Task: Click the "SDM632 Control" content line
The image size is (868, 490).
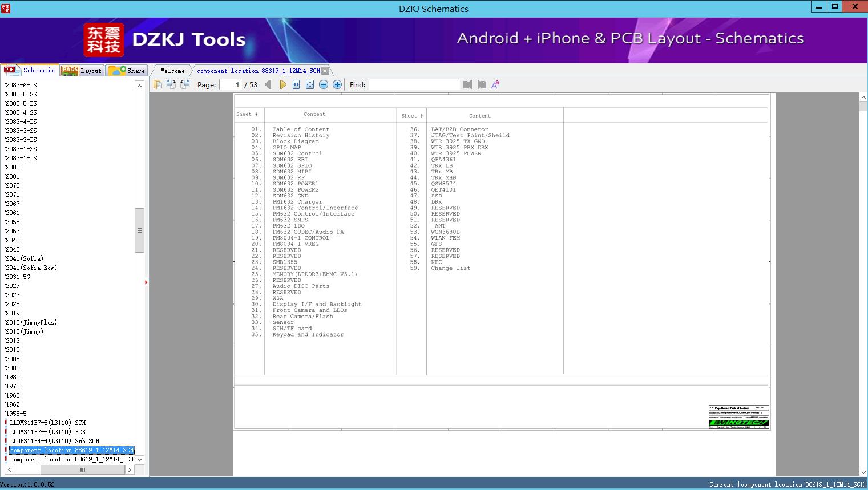Action: pyautogui.click(x=297, y=153)
